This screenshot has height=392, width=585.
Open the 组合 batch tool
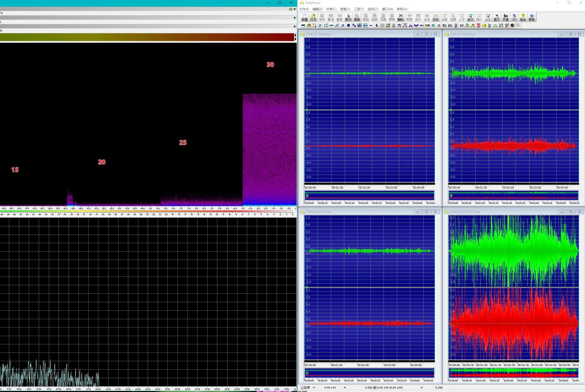click(523, 17)
